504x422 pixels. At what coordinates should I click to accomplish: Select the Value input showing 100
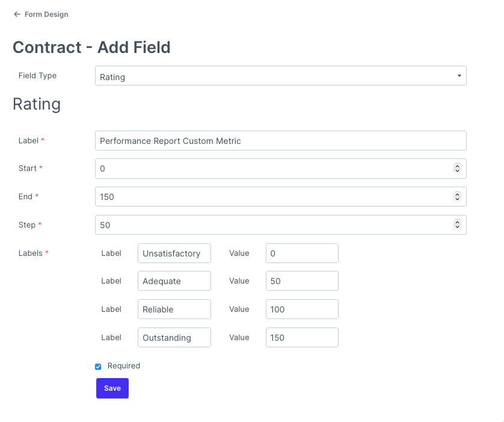[302, 309]
